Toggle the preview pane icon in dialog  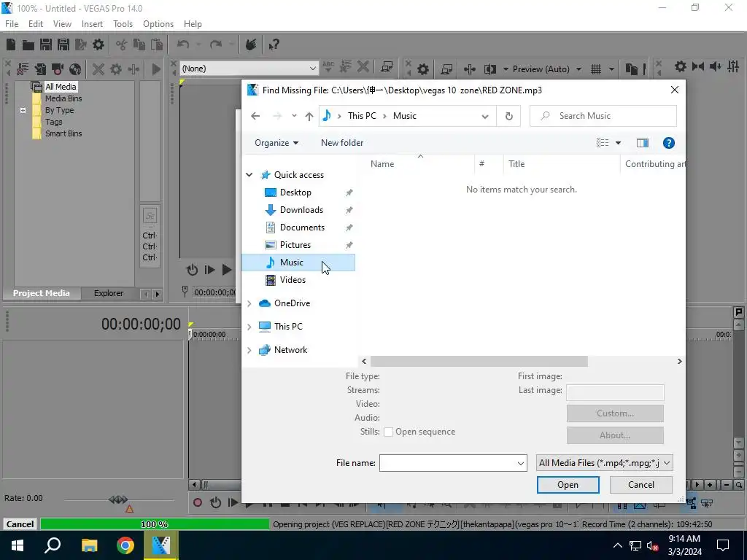click(x=642, y=143)
